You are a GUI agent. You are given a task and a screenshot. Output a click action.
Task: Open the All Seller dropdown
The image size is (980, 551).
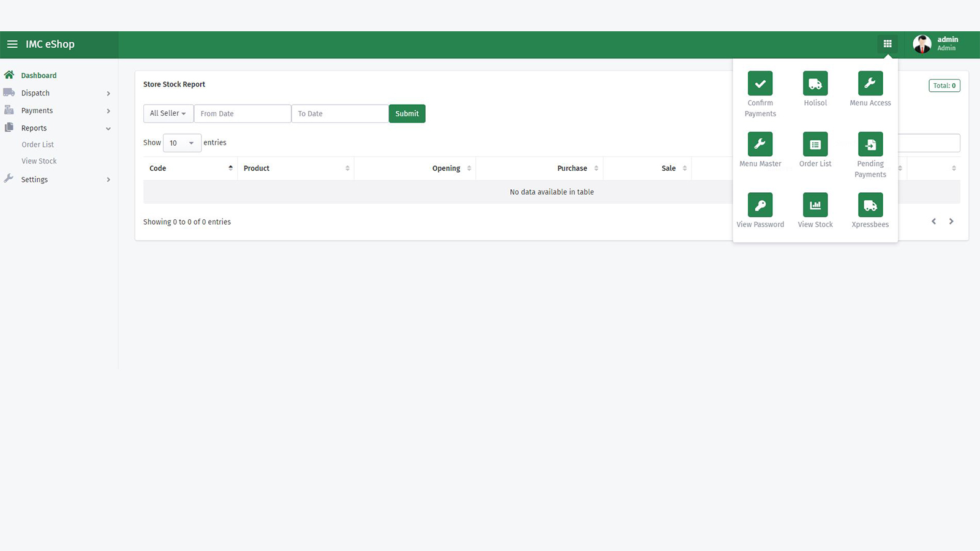point(168,114)
